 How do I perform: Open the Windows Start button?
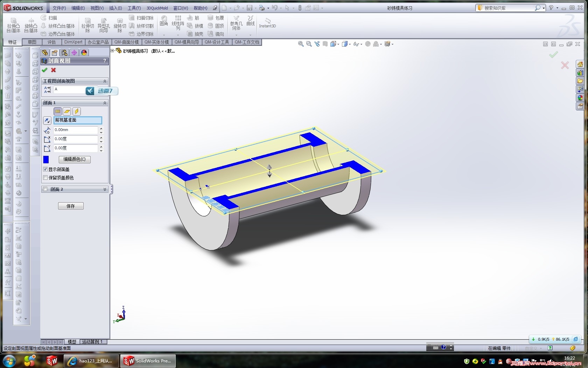[9, 361]
